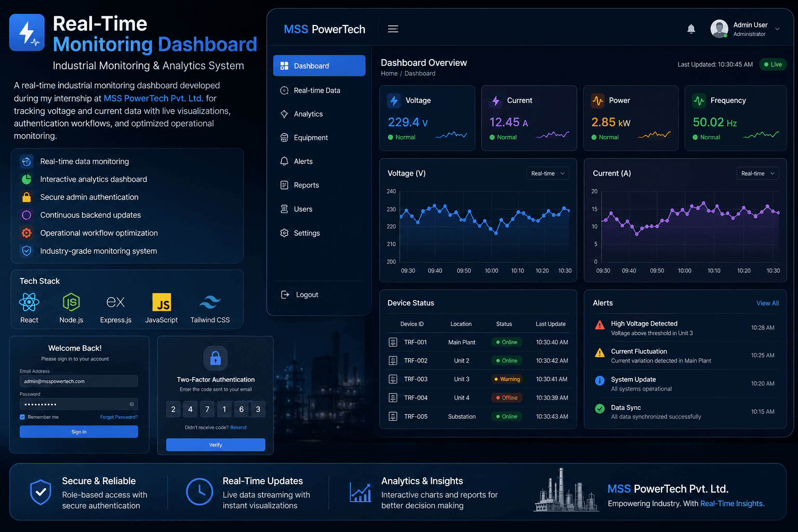Click the TRF-004 Offline status badge

pyautogui.click(x=507, y=398)
